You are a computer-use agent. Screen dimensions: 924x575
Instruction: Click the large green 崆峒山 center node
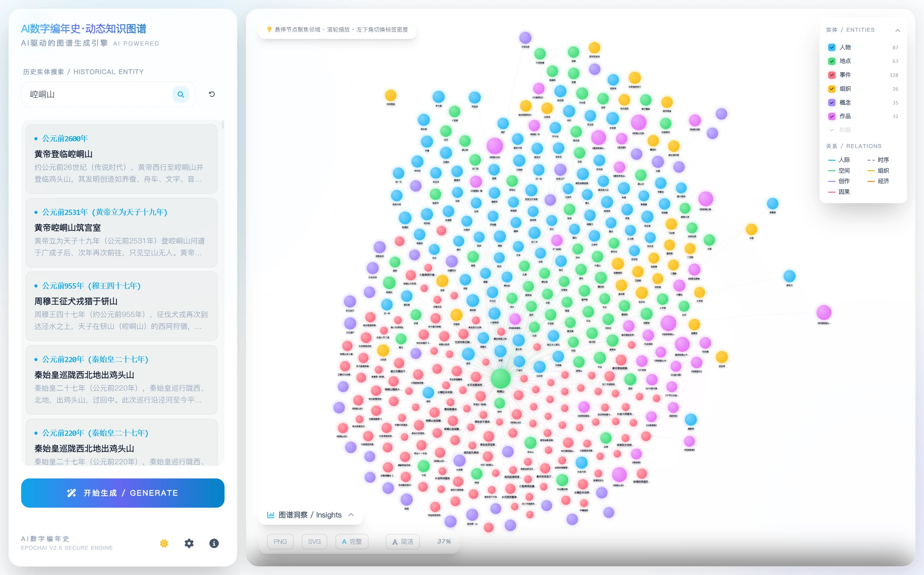click(501, 378)
